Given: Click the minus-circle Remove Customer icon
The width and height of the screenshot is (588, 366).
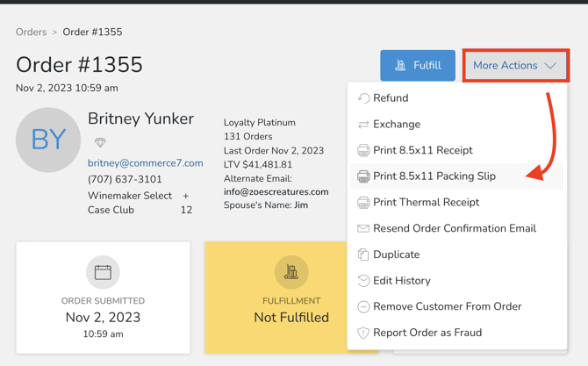Looking at the screenshot, I should (363, 307).
